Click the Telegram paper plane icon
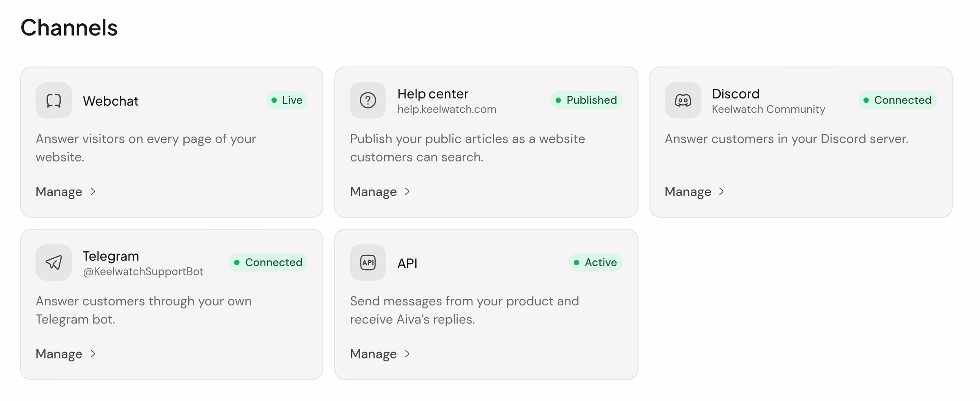The width and height of the screenshot is (980, 401). (x=53, y=262)
